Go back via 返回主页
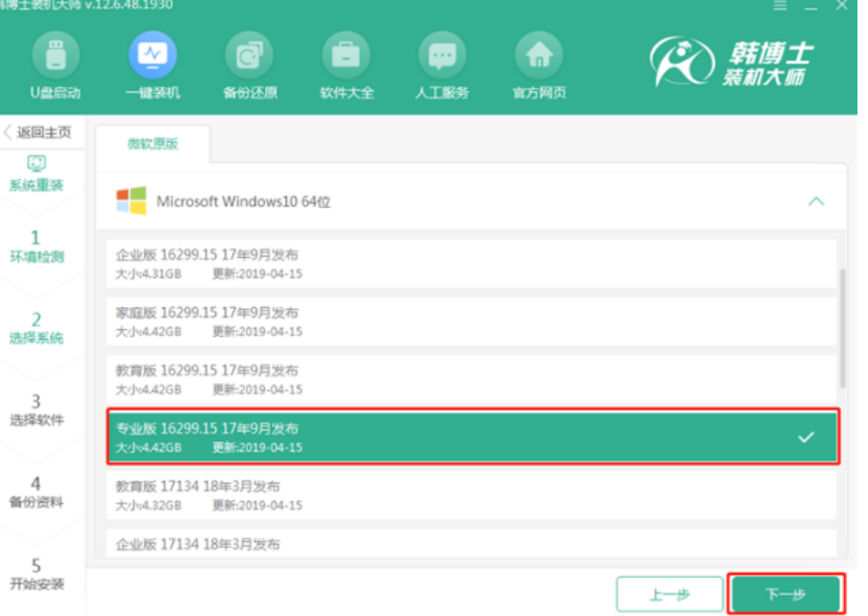 pos(38,132)
